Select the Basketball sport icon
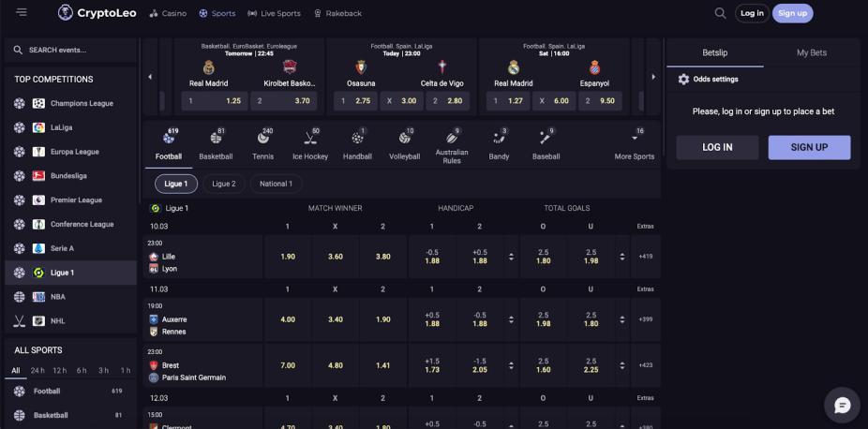This screenshot has height=429, width=868. click(x=216, y=144)
